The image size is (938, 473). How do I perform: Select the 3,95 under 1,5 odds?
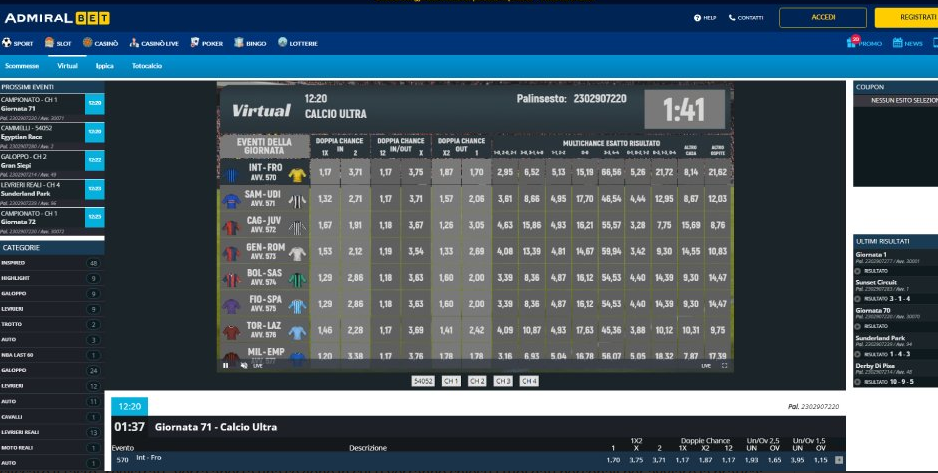[x=797, y=460]
